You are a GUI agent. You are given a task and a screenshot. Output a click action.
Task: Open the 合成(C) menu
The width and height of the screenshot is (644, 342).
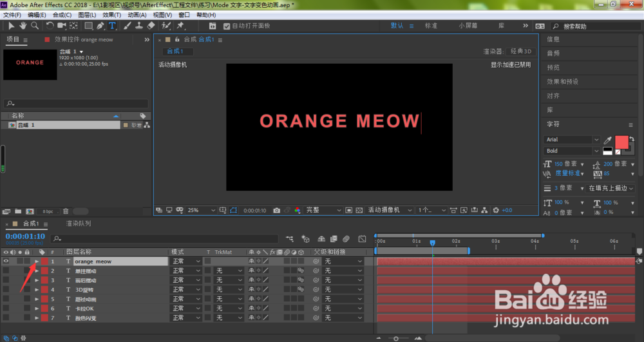click(62, 15)
